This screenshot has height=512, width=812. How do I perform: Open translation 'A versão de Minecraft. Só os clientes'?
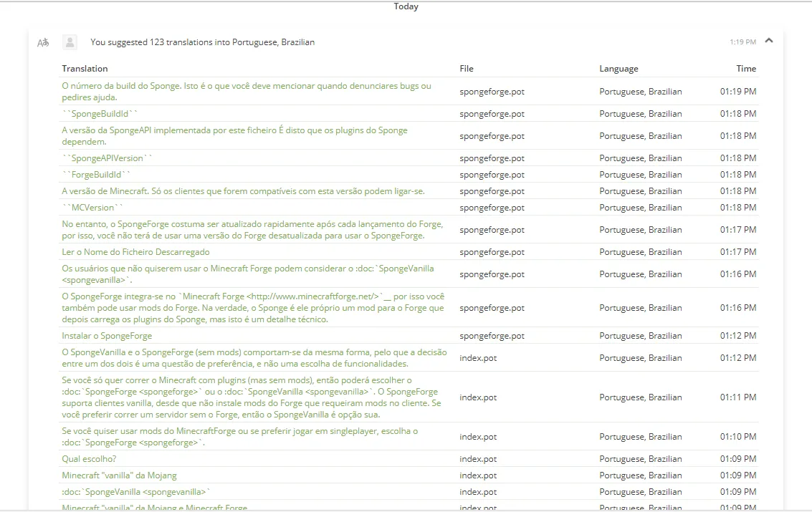(244, 191)
